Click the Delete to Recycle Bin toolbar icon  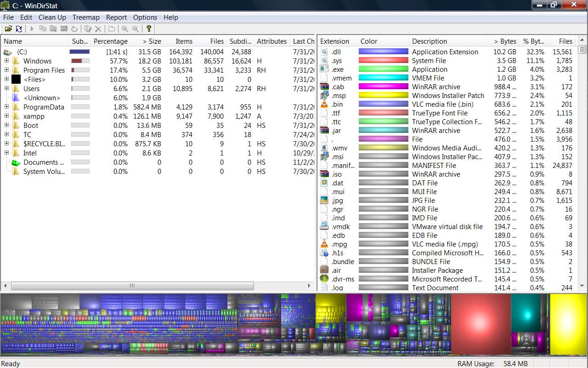point(87,29)
